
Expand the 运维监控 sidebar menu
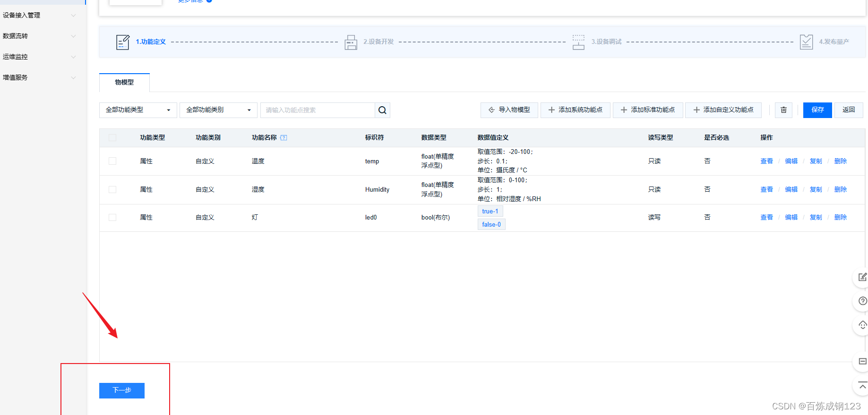click(x=39, y=57)
